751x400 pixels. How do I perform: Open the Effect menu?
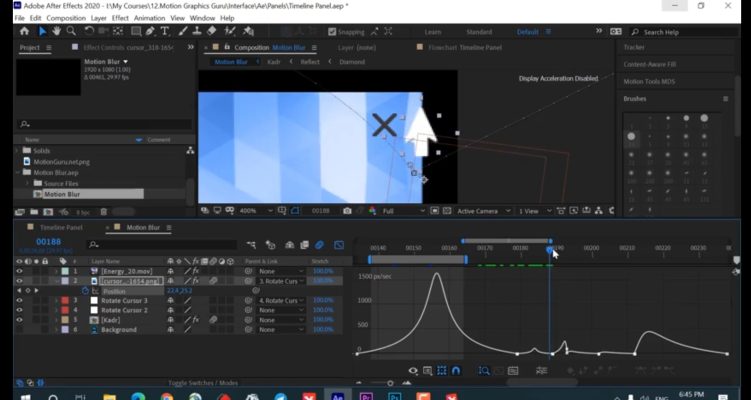point(120,18)
